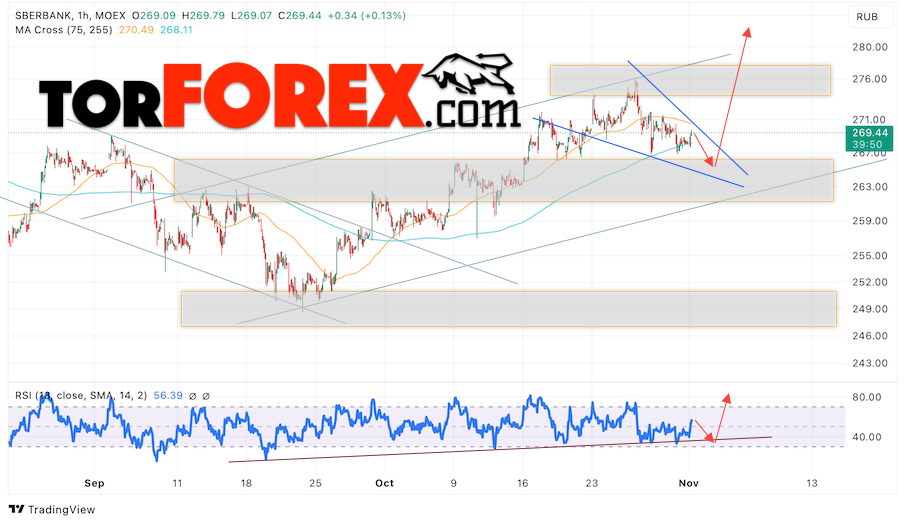Click the teal 268.11 MA value
This screenshot has height=524, width=906.
(176, 29)
